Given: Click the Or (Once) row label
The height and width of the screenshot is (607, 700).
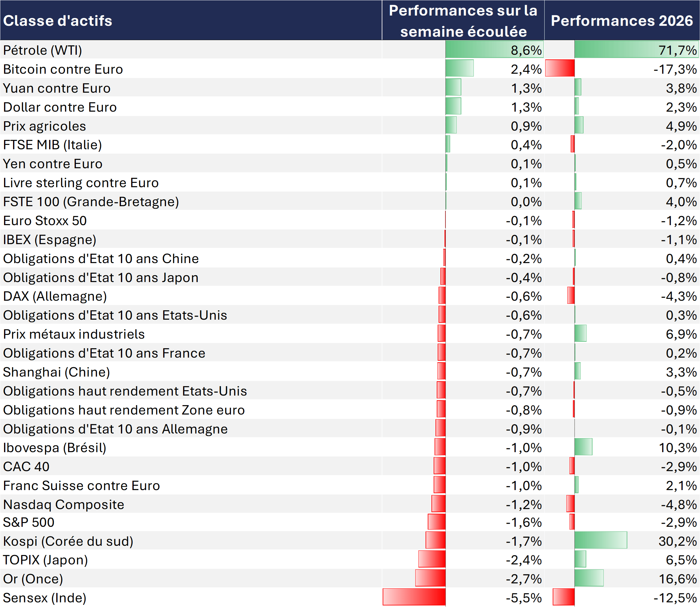Looking at the screenshot, I should point(33,579).
